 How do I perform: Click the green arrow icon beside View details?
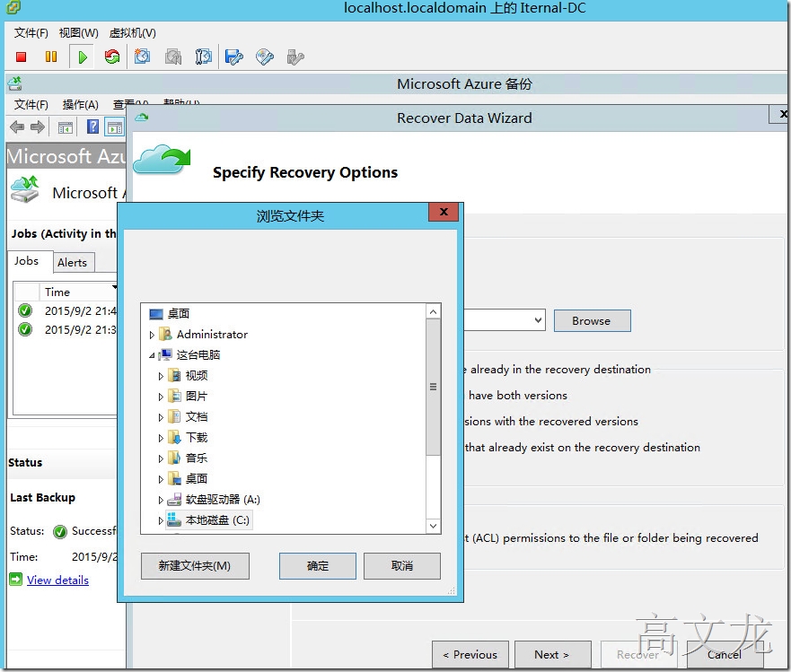tap(16, 580)
